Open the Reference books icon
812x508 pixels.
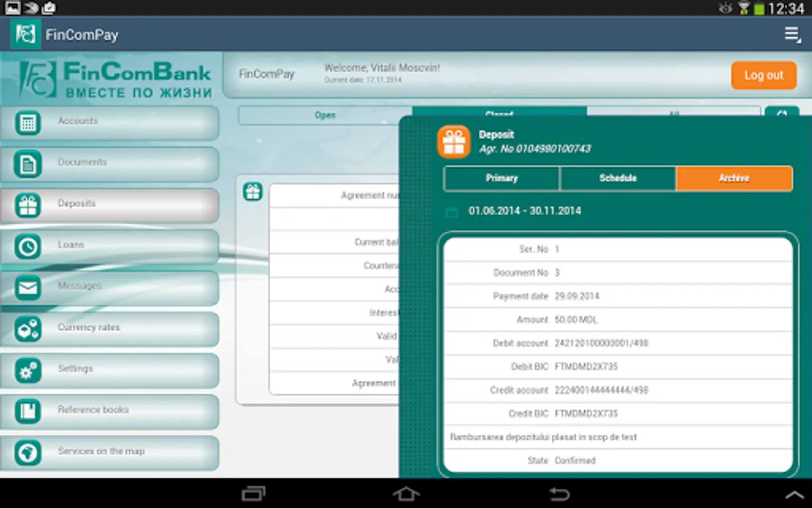pos(28,411)
